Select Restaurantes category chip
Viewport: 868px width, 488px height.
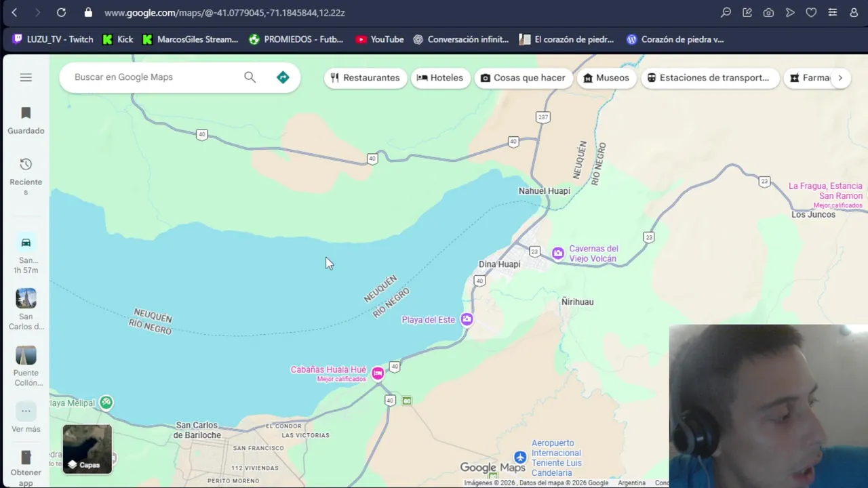pos(366,78)
